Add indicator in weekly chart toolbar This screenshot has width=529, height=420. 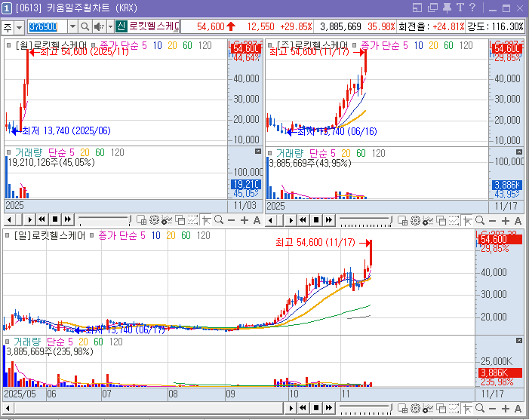[427, 221]
